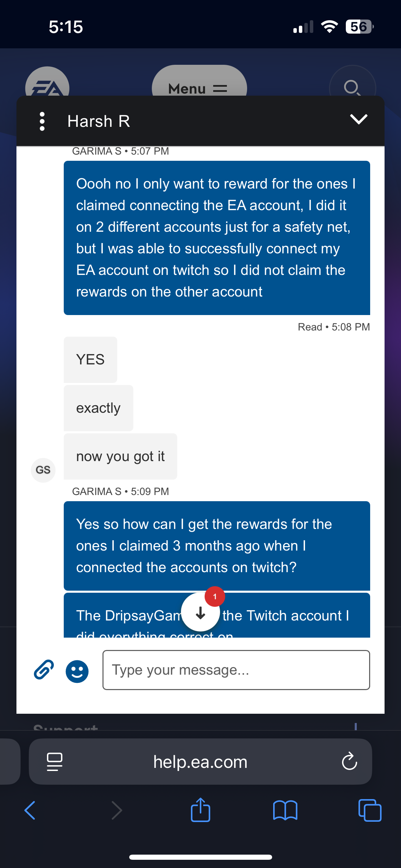Click the Type your message input field
401x868 pixels.
coord(236,670)
